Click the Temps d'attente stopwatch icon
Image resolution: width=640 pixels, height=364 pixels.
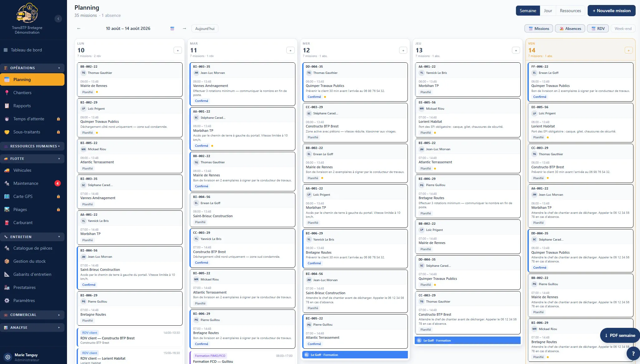(7, 119)
